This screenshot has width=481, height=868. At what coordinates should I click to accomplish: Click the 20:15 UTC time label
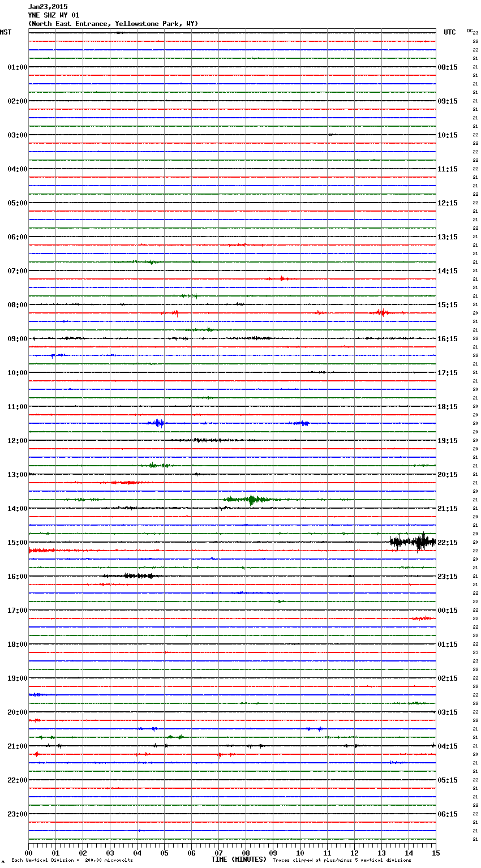pyautogui.click(x=448, y=475)
